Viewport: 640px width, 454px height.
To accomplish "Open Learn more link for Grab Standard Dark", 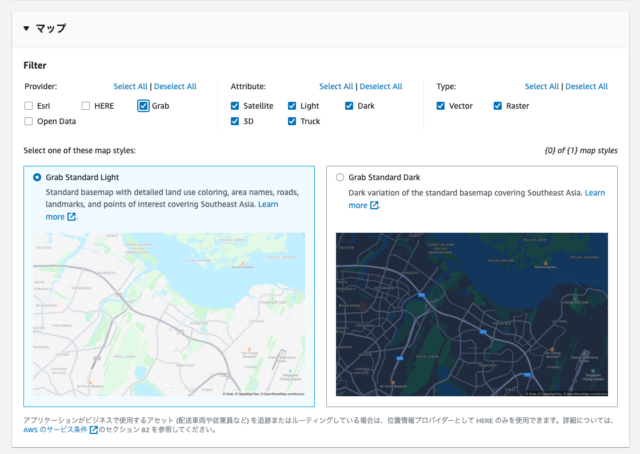I will pos(595,193).
